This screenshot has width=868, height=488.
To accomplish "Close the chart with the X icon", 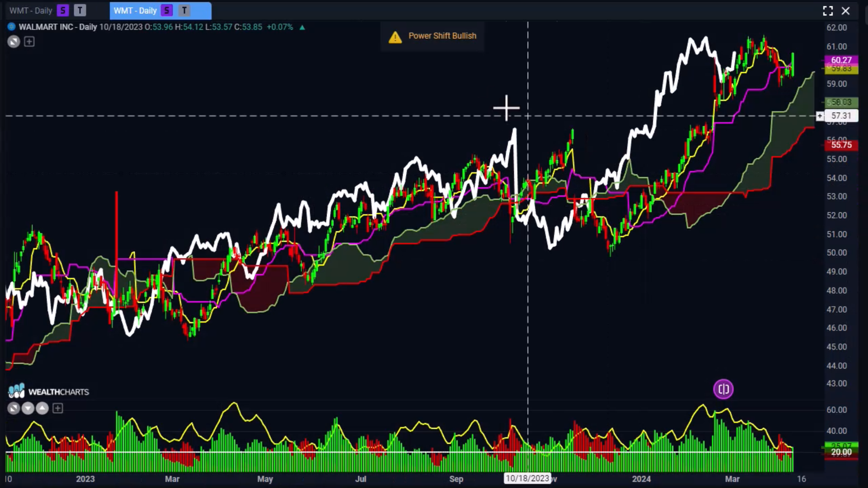I will (845, 11).
